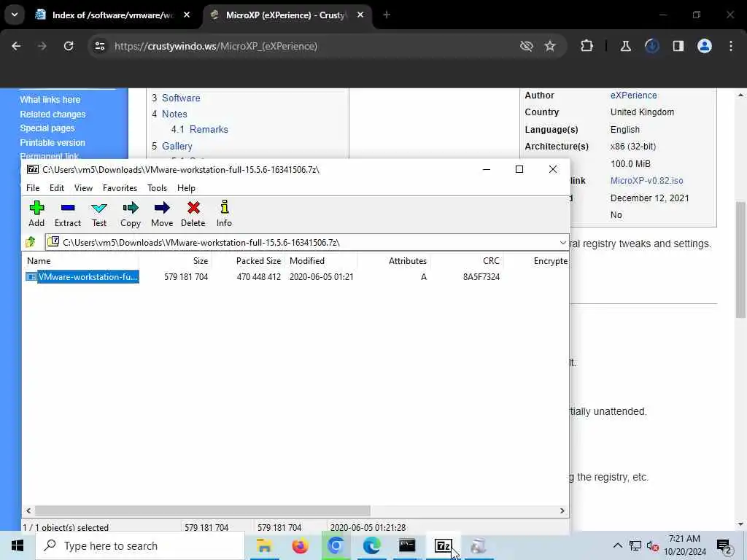Sort by the Name column header
The image size is (747, 560).
(x=81, y=261)
